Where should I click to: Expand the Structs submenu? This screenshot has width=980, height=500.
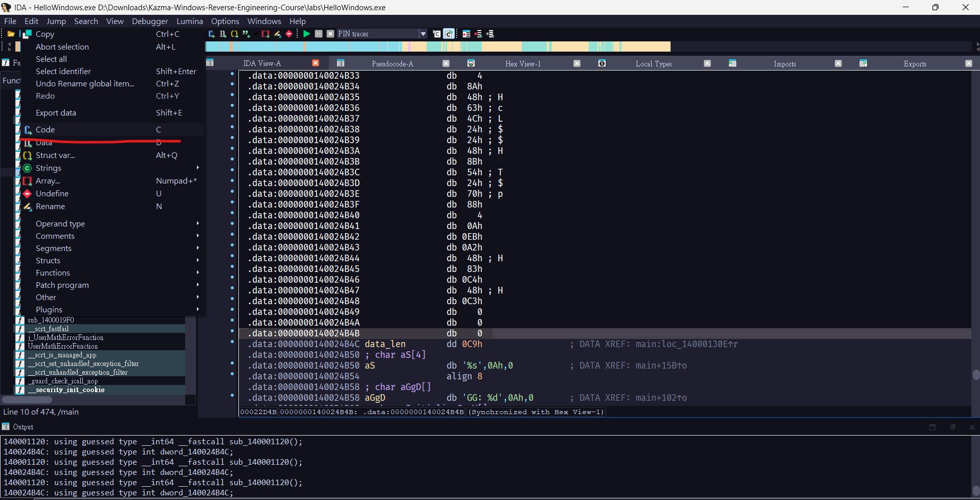point(113,260)
